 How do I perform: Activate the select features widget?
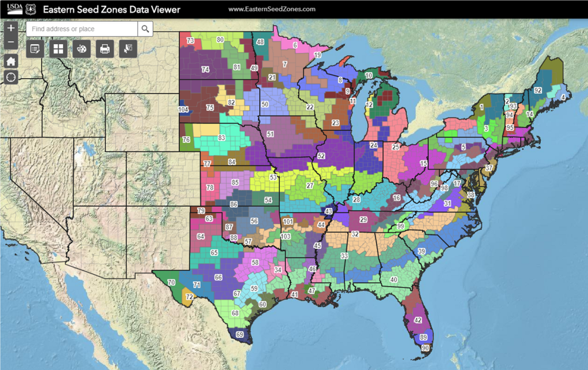point(128,49)
